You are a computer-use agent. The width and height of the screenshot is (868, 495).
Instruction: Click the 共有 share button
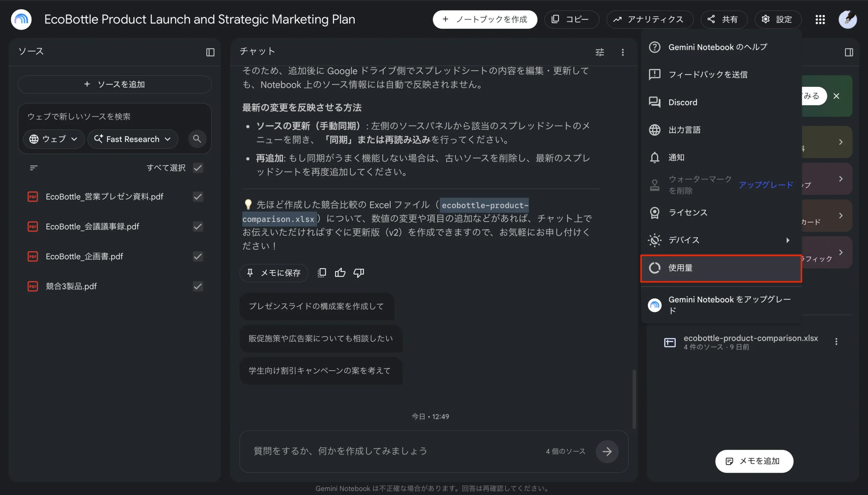pyautogui.click(x=724, y=19)
